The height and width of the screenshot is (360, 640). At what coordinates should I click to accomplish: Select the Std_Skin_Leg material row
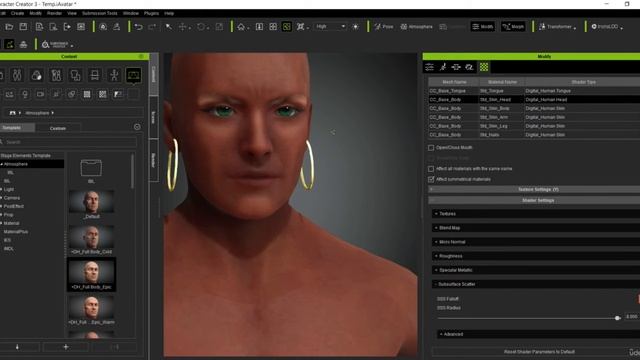(534, 126)
